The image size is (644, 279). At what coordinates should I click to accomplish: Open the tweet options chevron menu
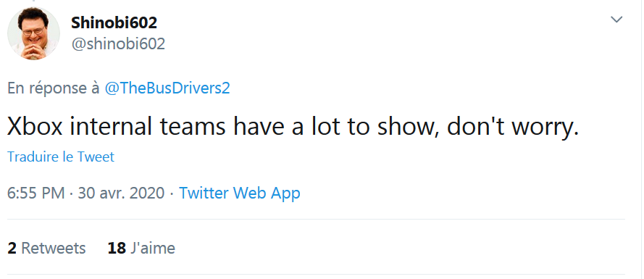click(616, 20)
